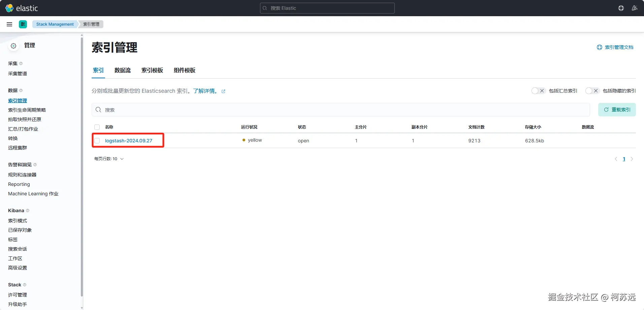Switch to the 索引 tab
The image size is (644, 310).
[x=98, y=70]
